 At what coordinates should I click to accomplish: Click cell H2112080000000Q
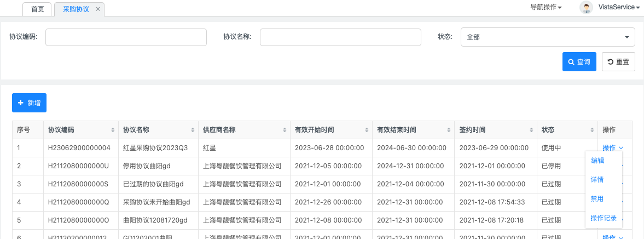coord(81,202)
